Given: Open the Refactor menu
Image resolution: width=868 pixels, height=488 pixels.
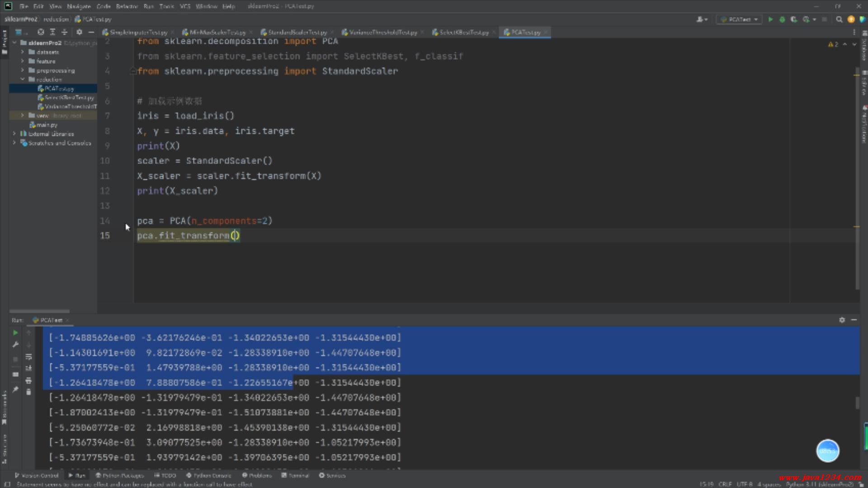Looking at the screenshot, I should [x=127, y=6].
